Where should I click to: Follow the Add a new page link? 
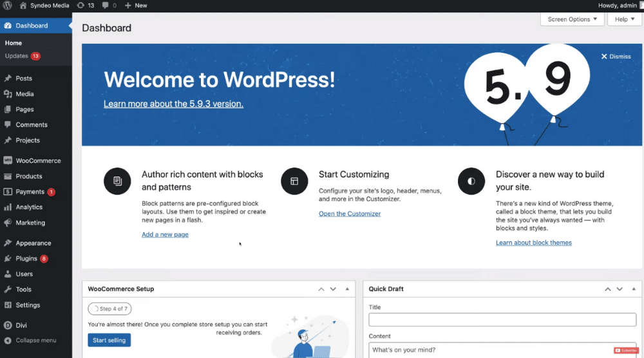(165, 234)
